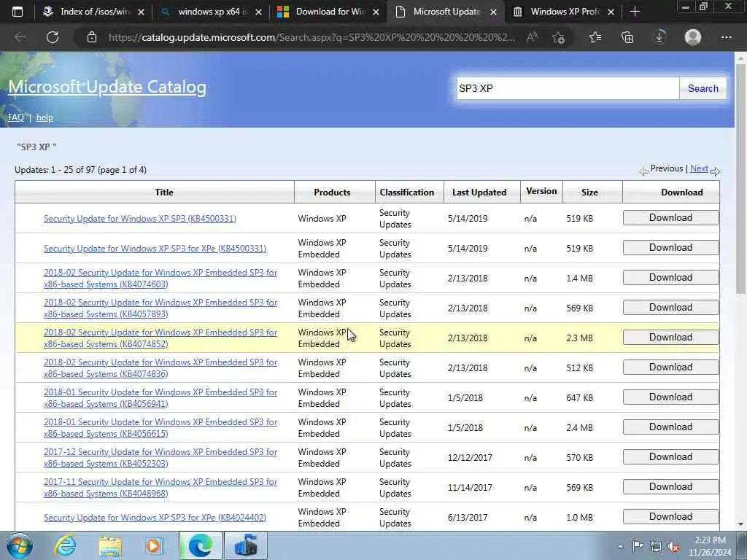This screenshot has height=560, width=747.
Task: Click the address bar URL
Action: point(311,37)
